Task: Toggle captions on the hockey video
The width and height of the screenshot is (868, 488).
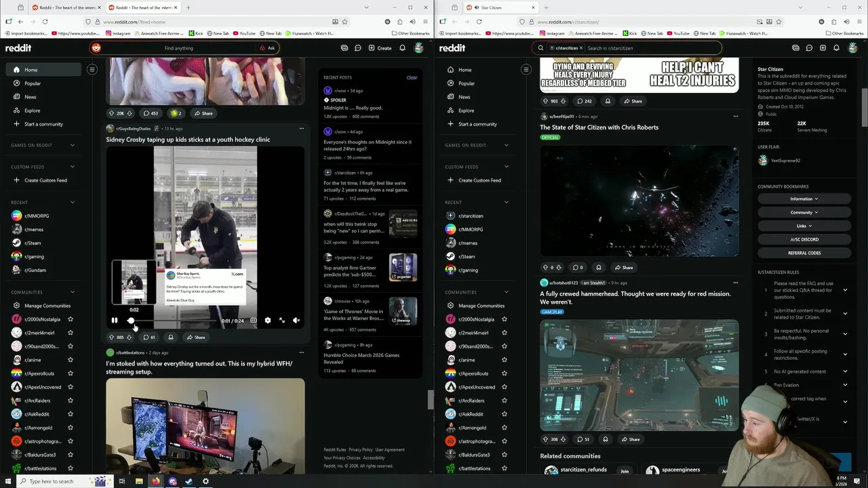Action: pyautogui.click(x=254, y=321)
